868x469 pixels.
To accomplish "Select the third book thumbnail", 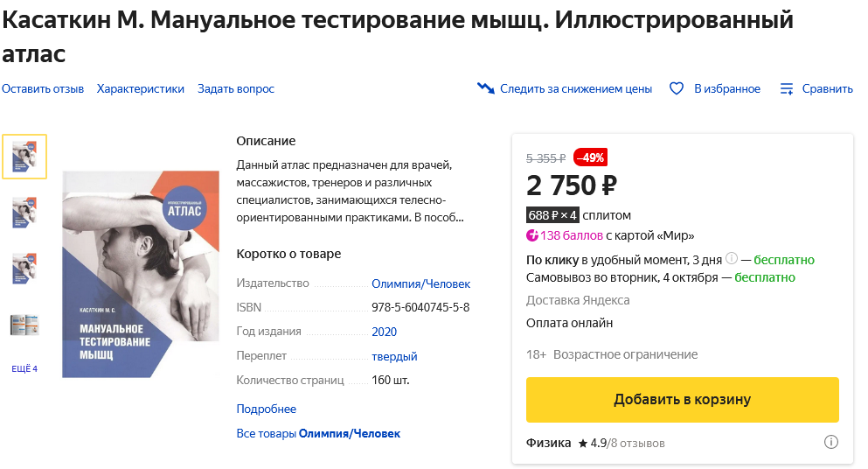I will [x=24, y=269].
